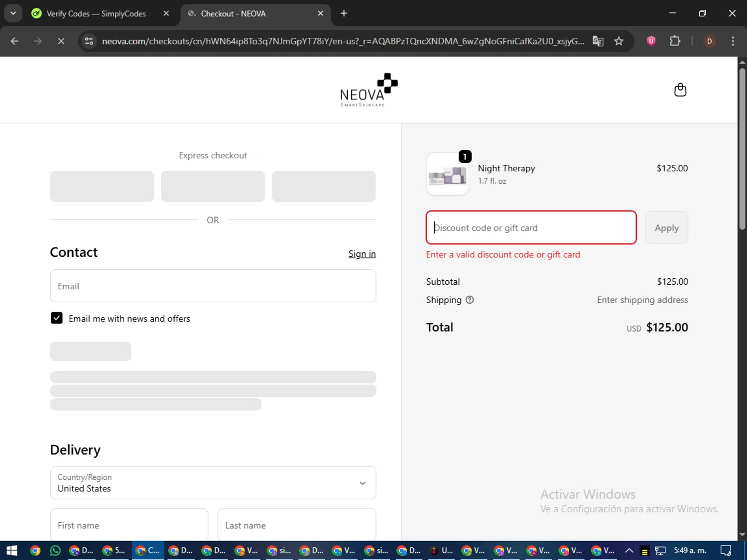Click the Subtotal label

click(x=443, y=282)
